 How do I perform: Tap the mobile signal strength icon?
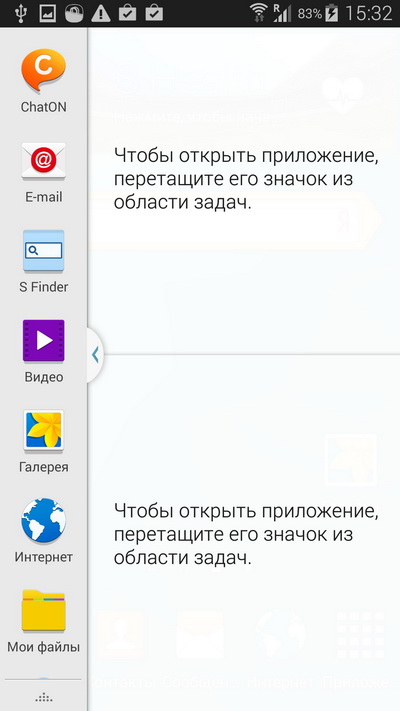[x=282, y=13]
